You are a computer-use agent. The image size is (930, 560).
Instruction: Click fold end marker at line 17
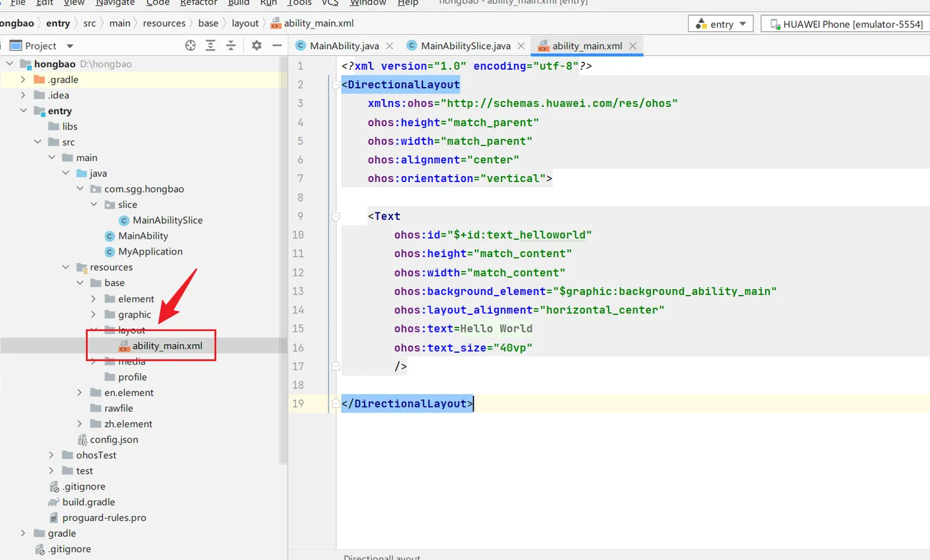pos(335,366)
